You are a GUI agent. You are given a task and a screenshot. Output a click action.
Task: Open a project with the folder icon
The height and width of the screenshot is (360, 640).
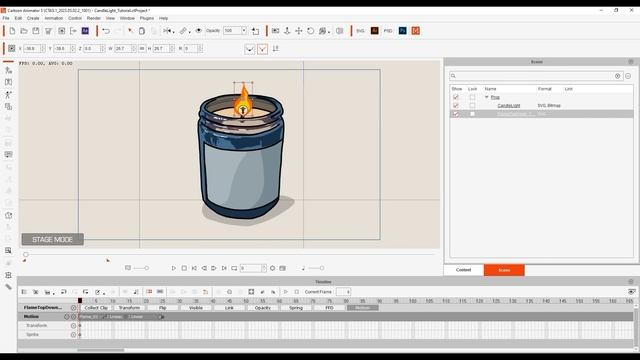pos(24,31)
